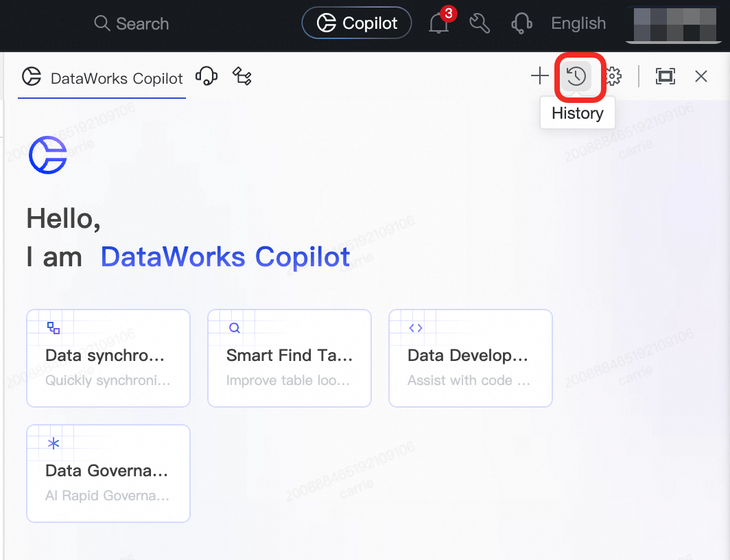Close the Copilot panel

point(700,76)
